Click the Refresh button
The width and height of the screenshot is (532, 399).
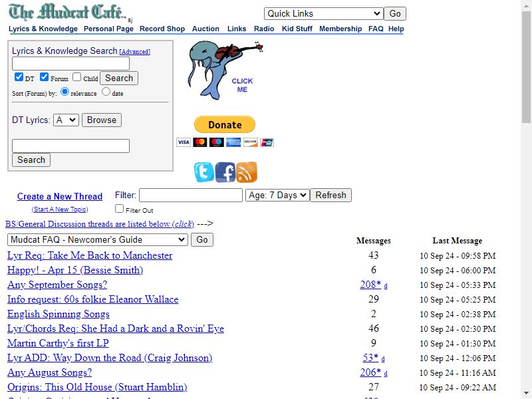coord(331,196)
